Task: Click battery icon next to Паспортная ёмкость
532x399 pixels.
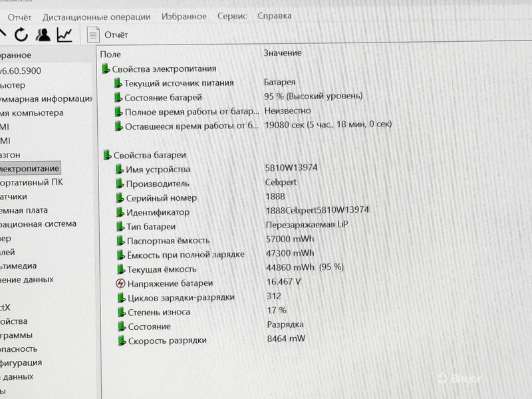Action: (120, 241)
